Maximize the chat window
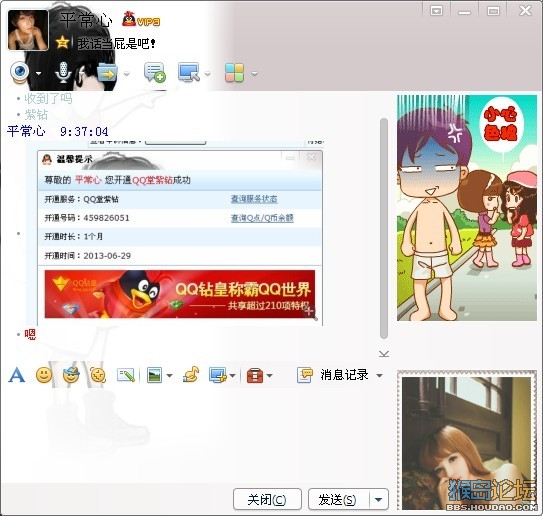This screenshot has height=516, width=543. tap(493, 11)
